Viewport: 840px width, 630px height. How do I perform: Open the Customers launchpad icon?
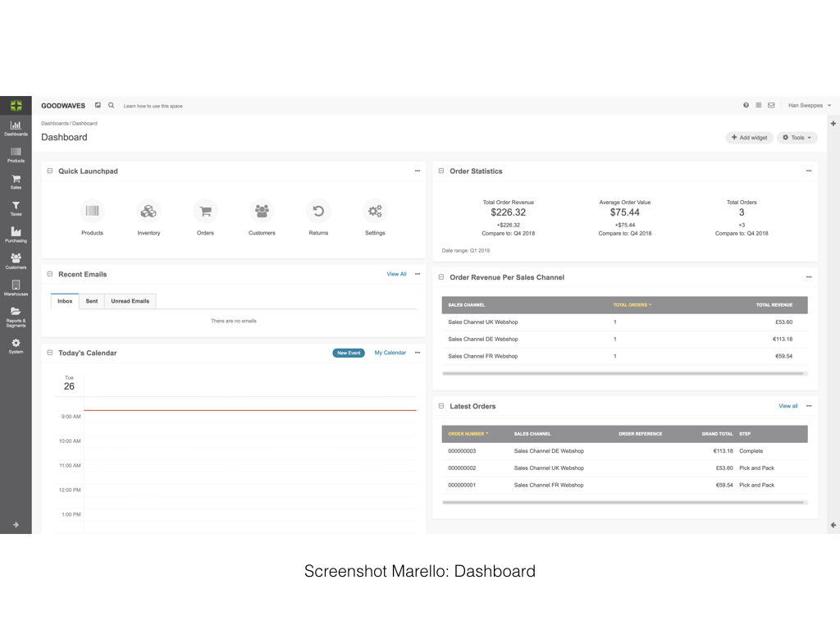262,212
